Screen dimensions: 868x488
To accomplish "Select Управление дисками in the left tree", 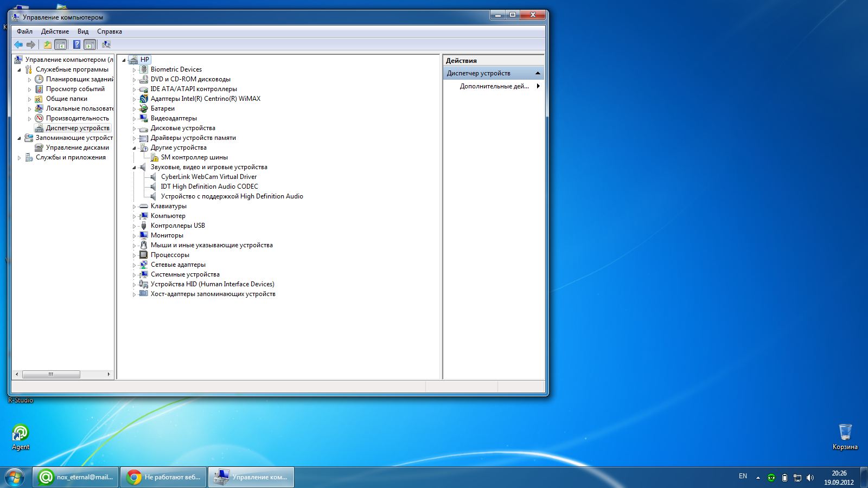I will point(77,147).
